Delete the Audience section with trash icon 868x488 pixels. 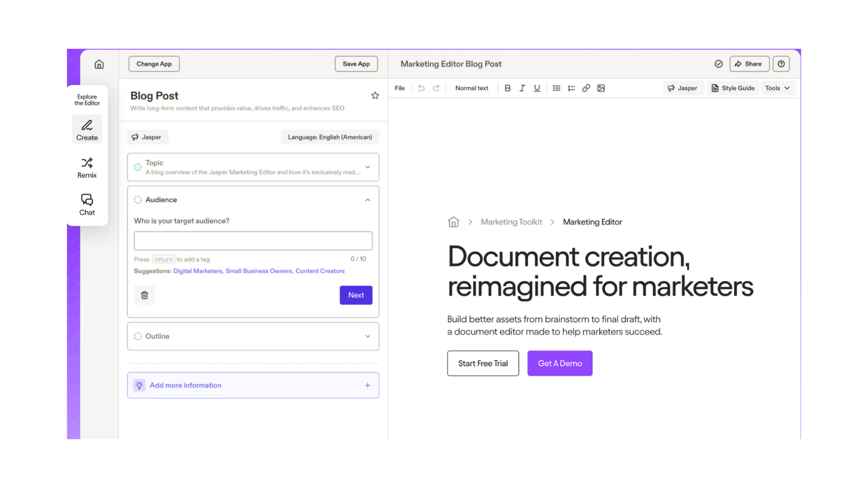(144, 295)
